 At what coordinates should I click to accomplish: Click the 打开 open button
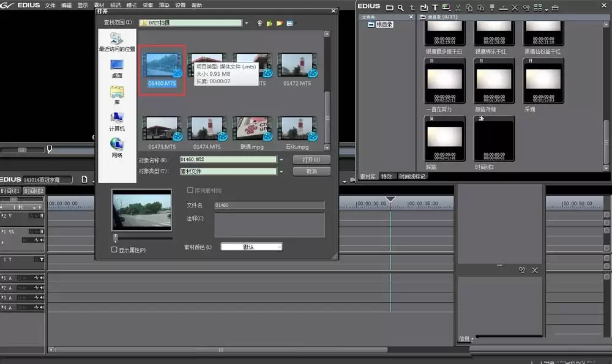click(312, 160)
